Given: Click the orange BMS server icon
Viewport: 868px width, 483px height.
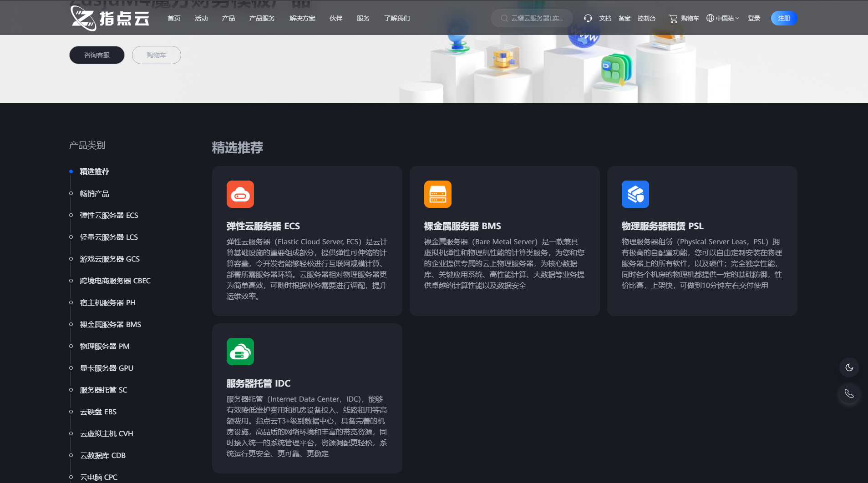Looking at the screenshot, I should coord(438,194).
